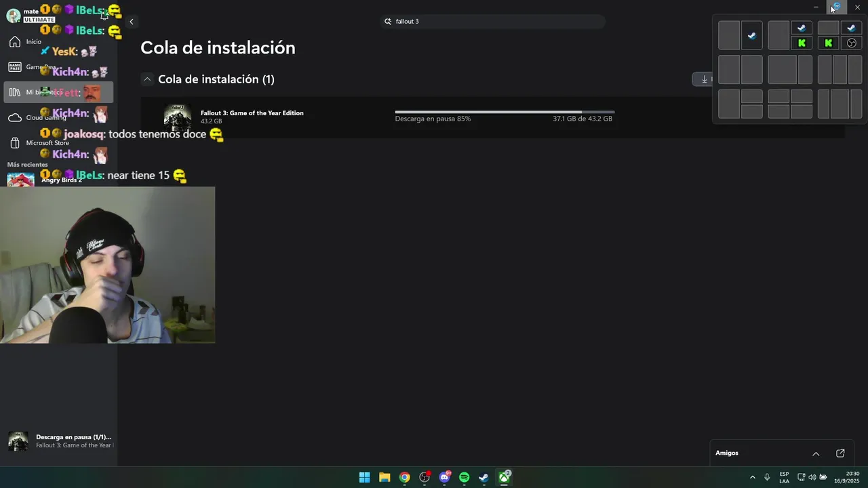This screenshot has height=488, width=868.
Task: Snap to the empty half beside the large Steam zone
Action: coord(729,35)
